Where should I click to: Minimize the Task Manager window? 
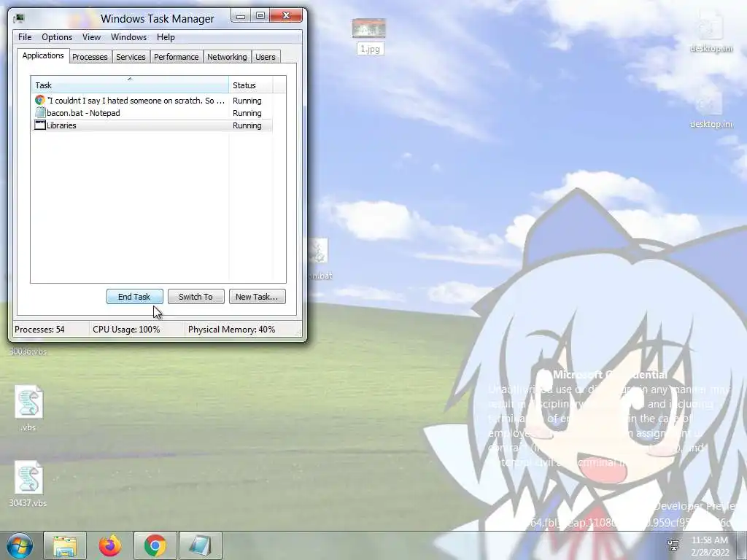[x=241, y=16]
